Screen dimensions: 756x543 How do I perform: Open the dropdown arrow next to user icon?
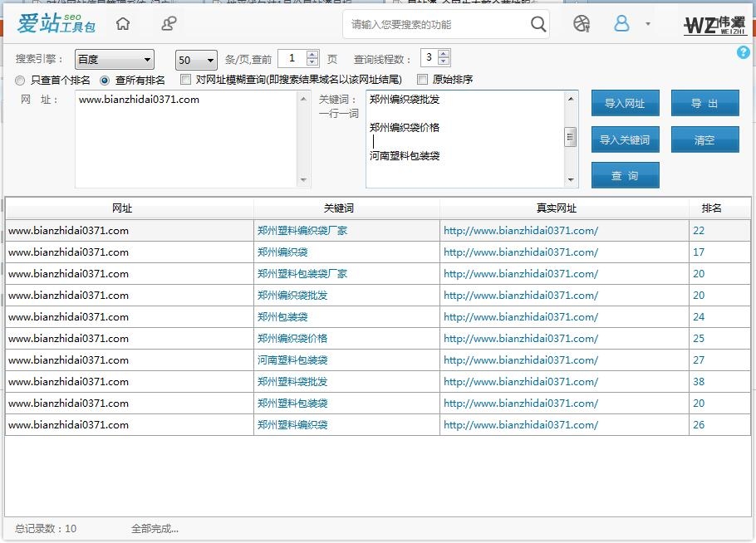(648, 24)
